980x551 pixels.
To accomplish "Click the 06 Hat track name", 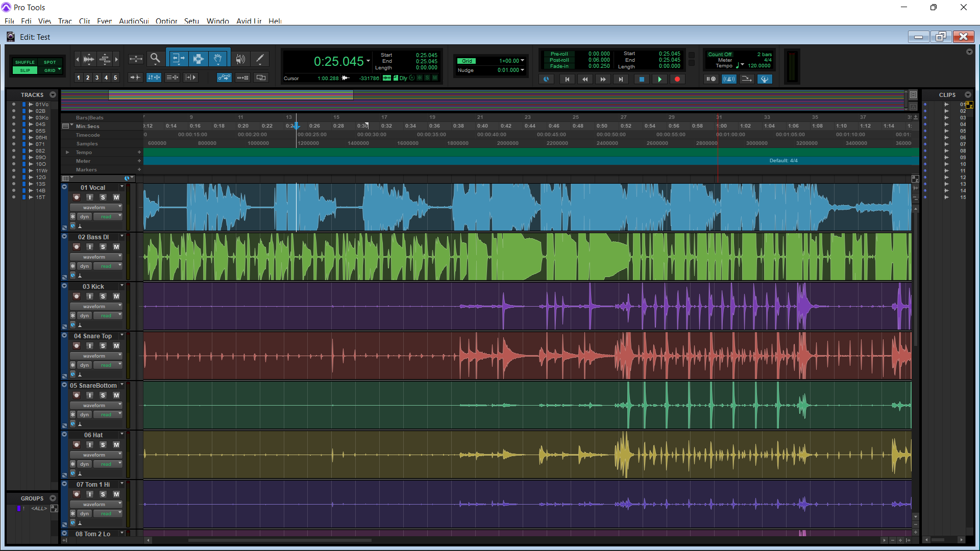I will click(x=93, y=435).
